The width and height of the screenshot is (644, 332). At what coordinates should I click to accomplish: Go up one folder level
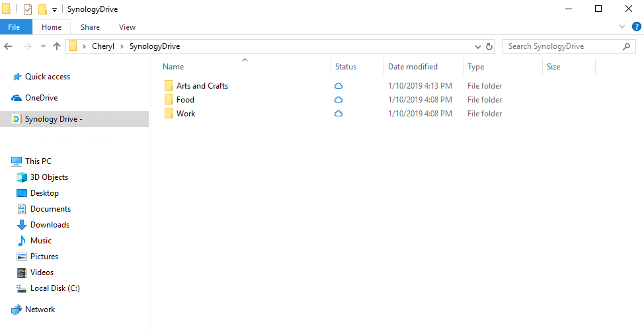[x=57, y=46]
